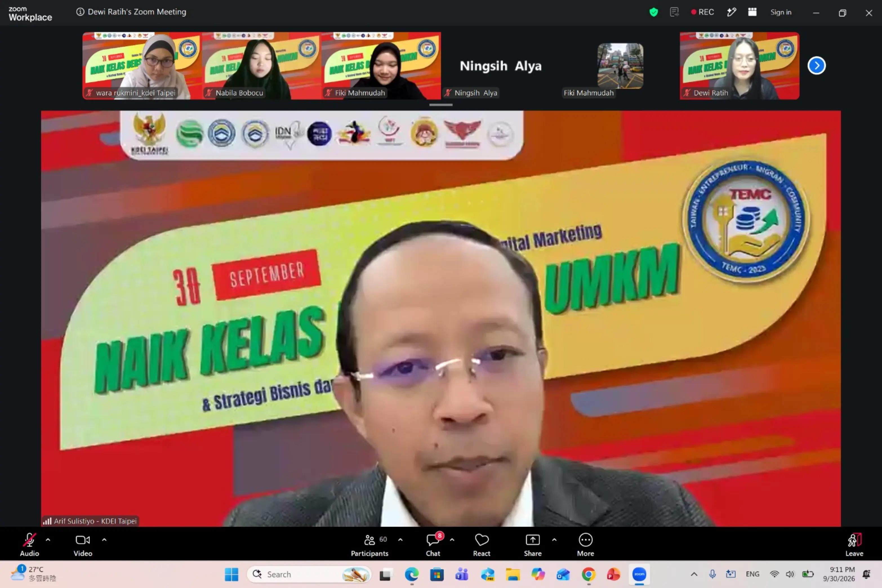Open the meeting summary notes icon

coord(674,12)
